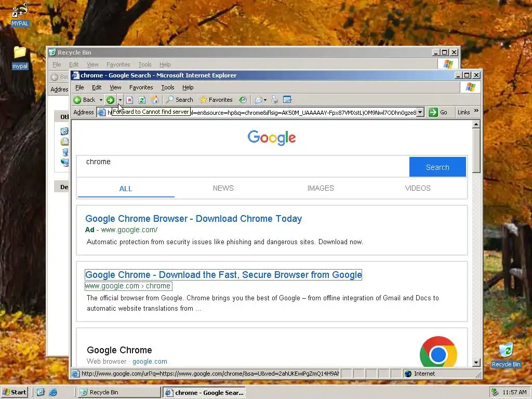Click the IE page icon in address bar

(101, 112)
